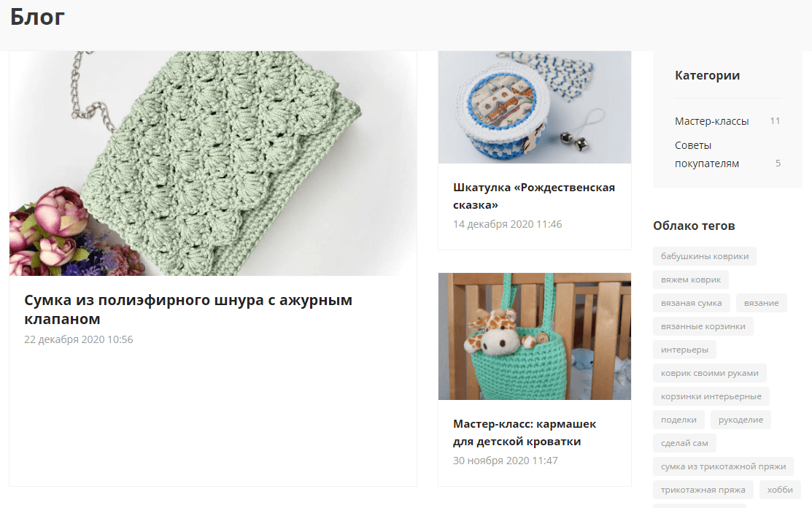
Task: Select the Мастер-классы category
Action: click(711, 121)
